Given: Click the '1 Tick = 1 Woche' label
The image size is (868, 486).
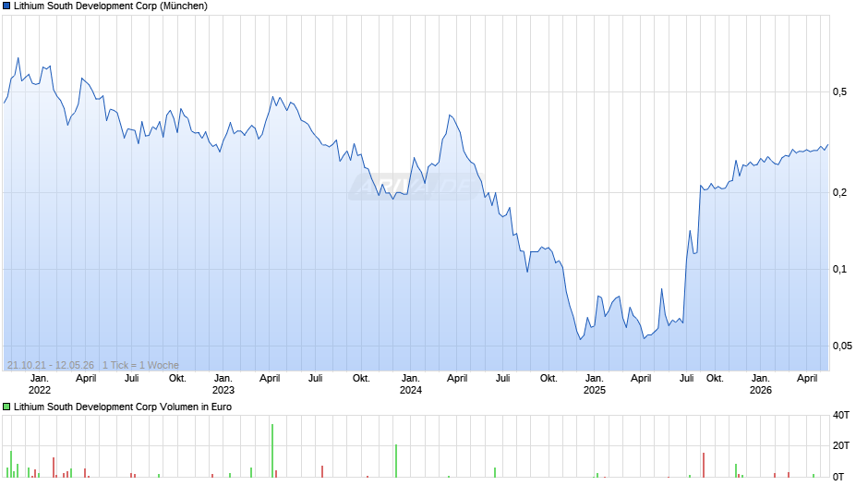Looking at the screenshot, I should point(140,365).
